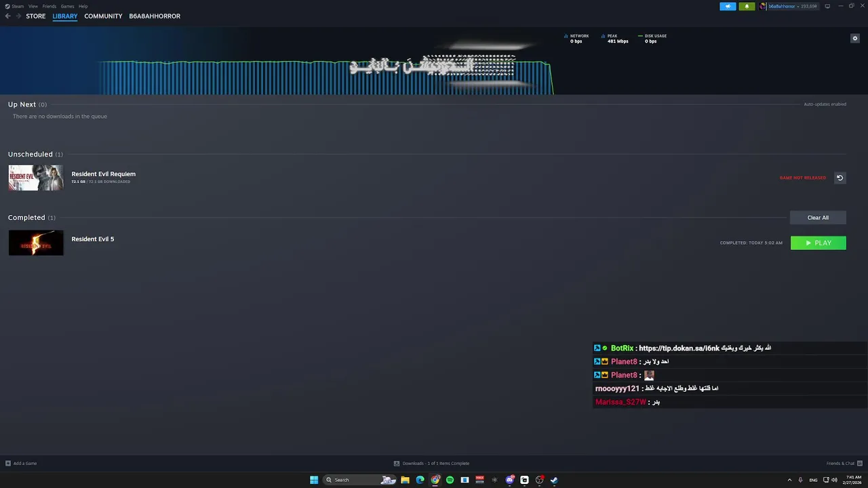The width and height of the screenshot is (868, 488).
Task: Show hidden system tray icons
Action: pyautogui.click(x=789, y=480)
